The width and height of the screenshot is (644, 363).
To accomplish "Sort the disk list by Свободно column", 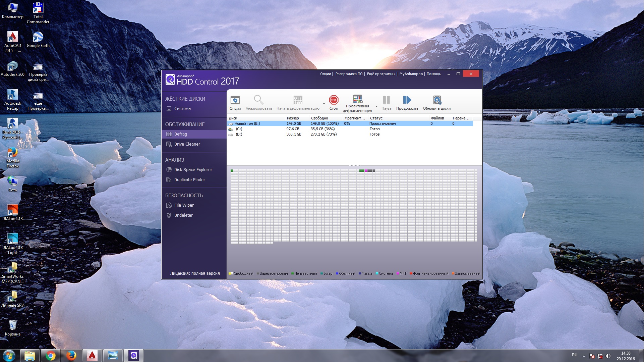I will 319,118.
